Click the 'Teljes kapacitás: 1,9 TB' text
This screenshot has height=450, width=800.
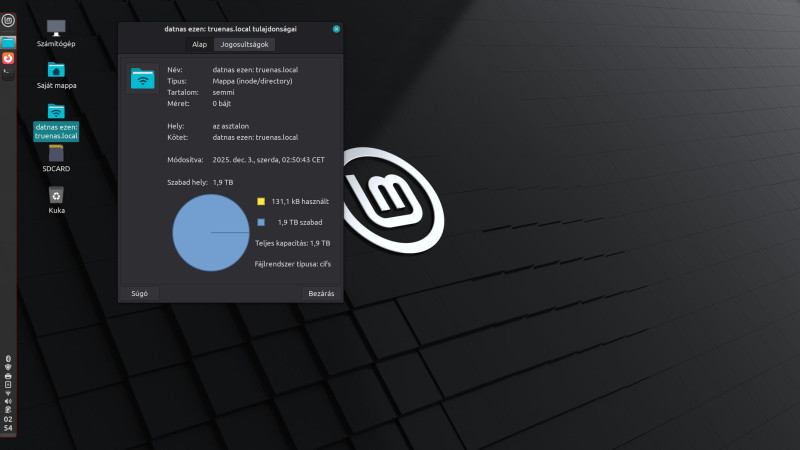pyautogui.click(x=292, y=243)
